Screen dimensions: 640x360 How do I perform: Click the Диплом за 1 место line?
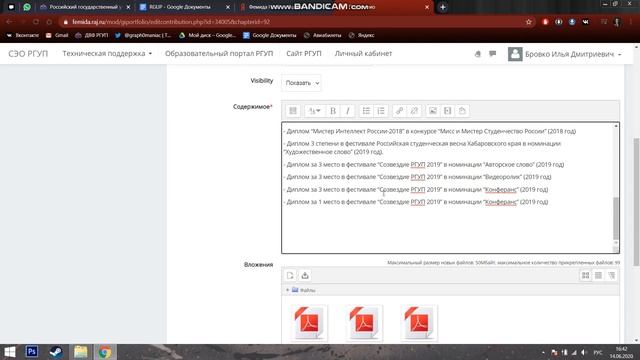point(416,202)
